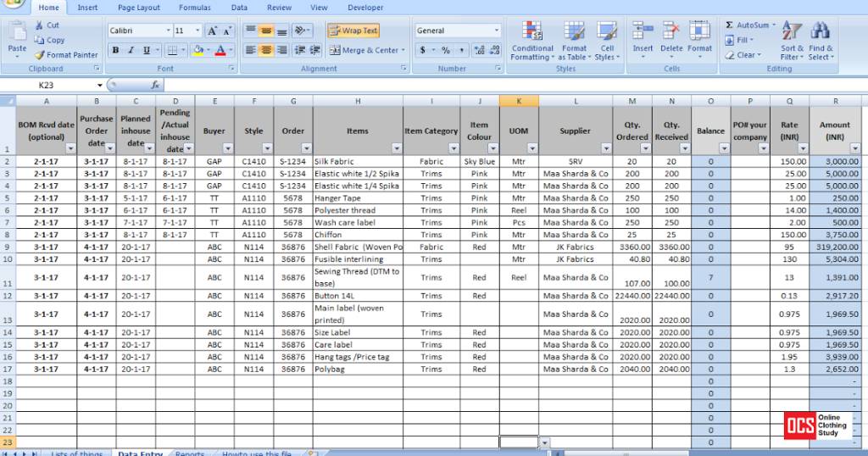The width and height of the screenshot is (868, 456).
Task: Click the Format as Table icon
Action: (x=574, y=32)
